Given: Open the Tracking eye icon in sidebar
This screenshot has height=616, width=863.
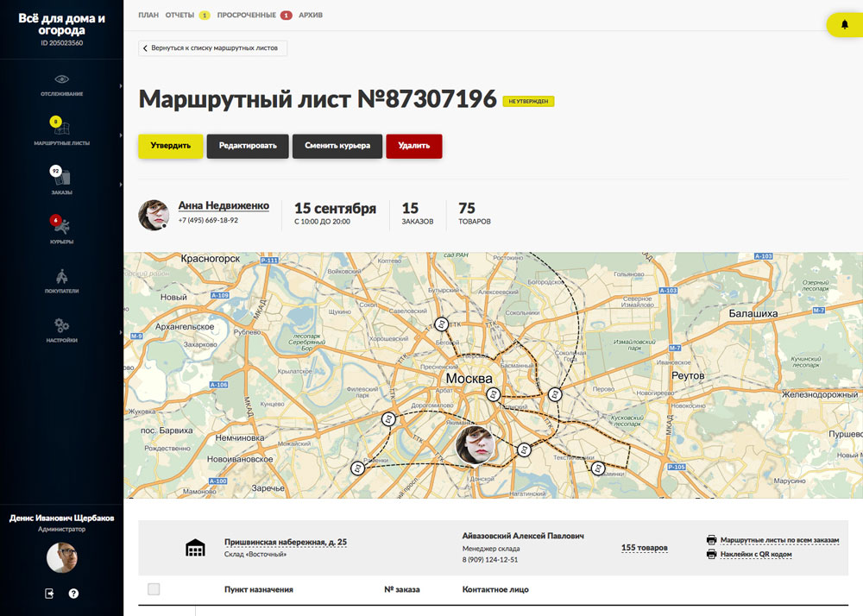Looking at the screenshot, I should (x=61, y=79).
